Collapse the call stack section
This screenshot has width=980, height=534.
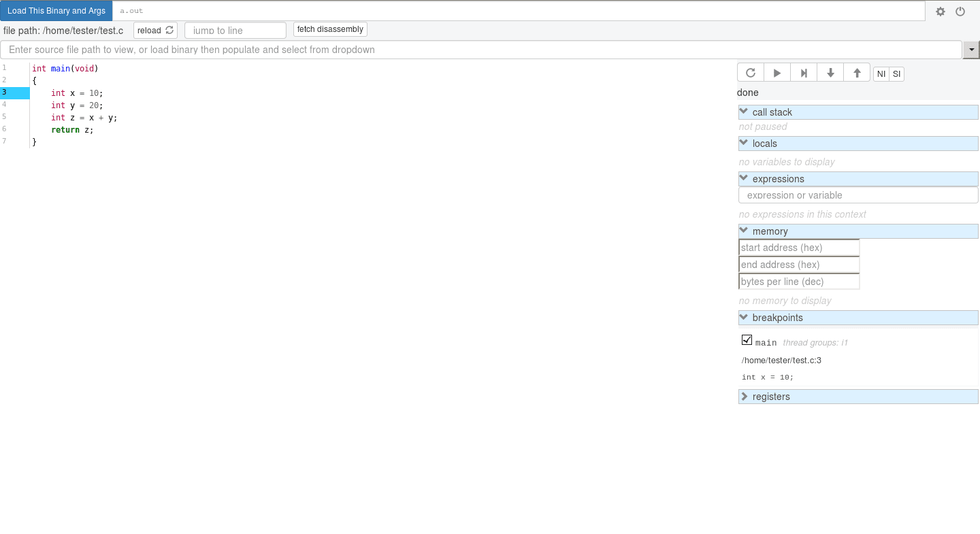[858, 112]
